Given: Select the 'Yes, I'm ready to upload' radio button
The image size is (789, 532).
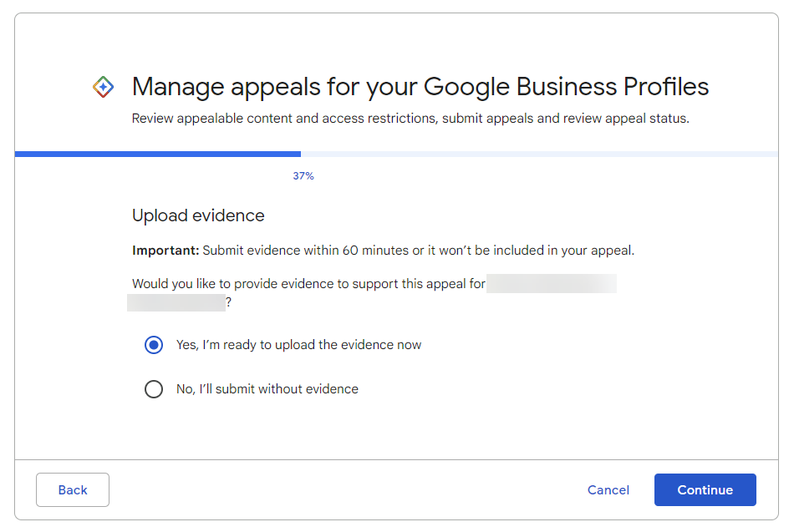Looking at the screenshot, I should [154, 345].
